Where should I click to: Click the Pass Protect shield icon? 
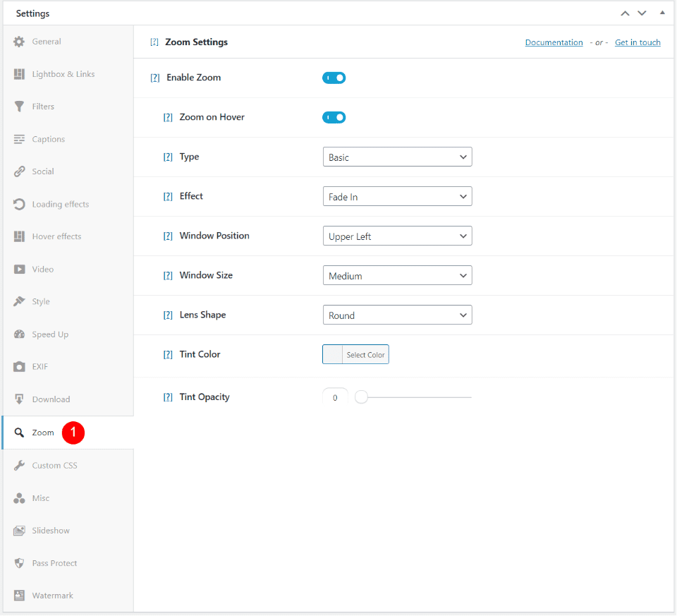(x=19, y=563)
